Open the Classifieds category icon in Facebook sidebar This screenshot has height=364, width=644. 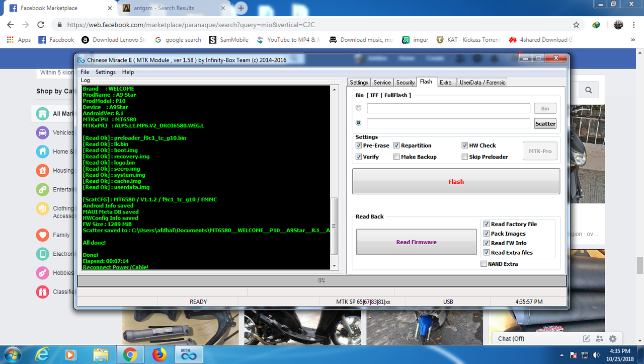click(x=43, y=292)
